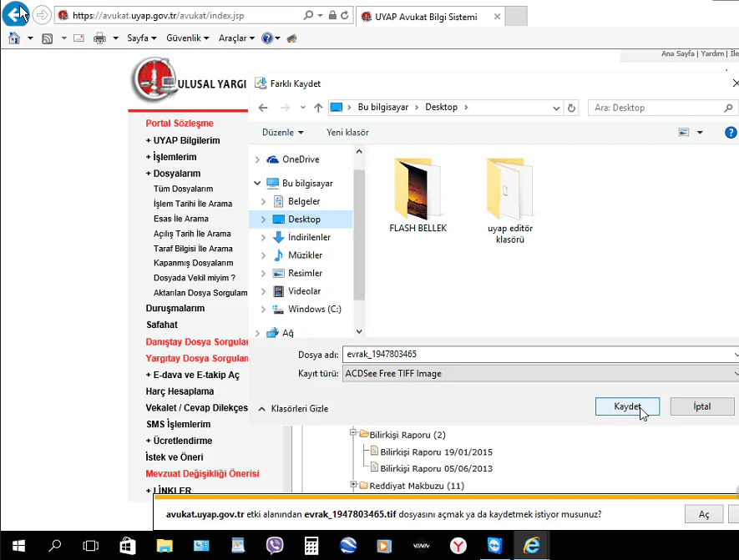Viewport: 739px width, 560px height.
Task: Go back in Internet Explorer
Action: pyautogui.click(x=16, y=14)
